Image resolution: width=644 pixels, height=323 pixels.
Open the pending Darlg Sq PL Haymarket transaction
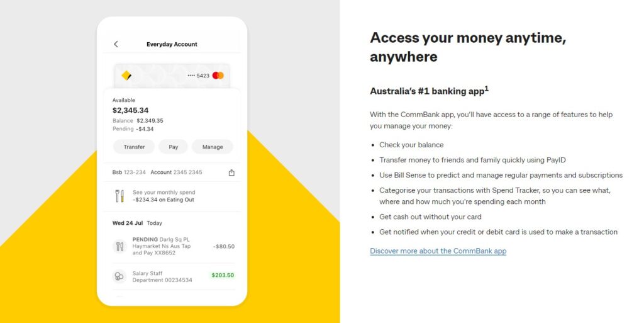[x=161, y=246]
